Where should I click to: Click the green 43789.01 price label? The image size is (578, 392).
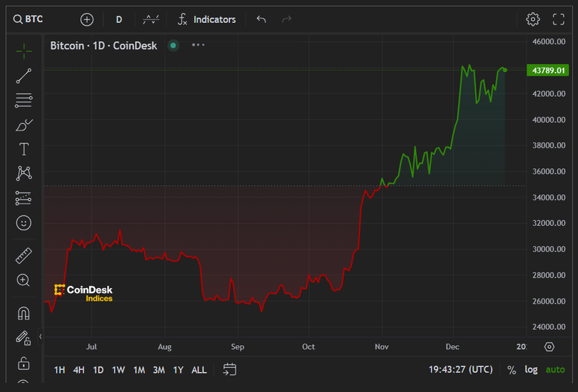point(548,70)
